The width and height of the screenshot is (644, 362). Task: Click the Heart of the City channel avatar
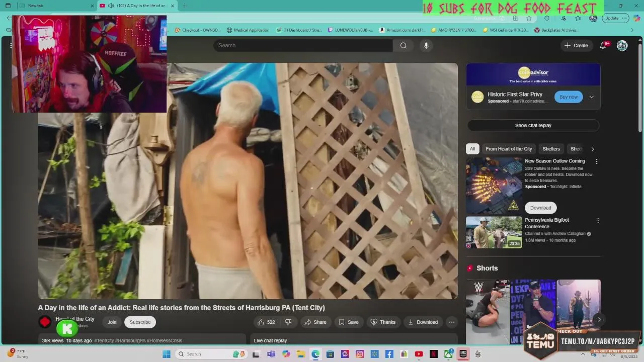(45, 322)
